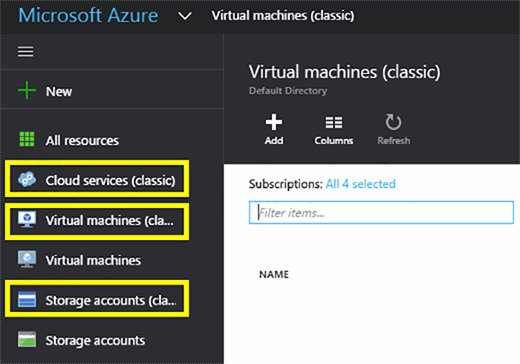Open Cloud services (classic) menu label
Image resolution: width=520 pixels, height=364 pixels.
[110, 180]
